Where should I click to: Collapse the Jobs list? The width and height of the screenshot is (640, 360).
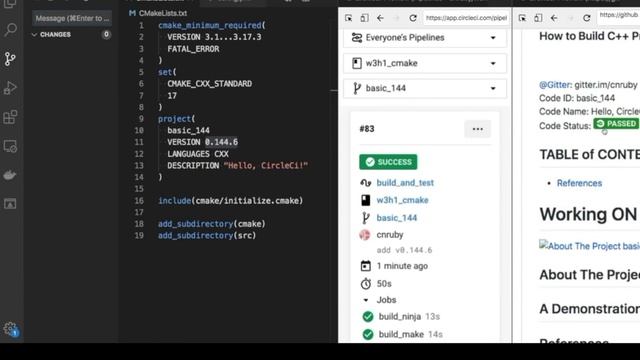366,300
